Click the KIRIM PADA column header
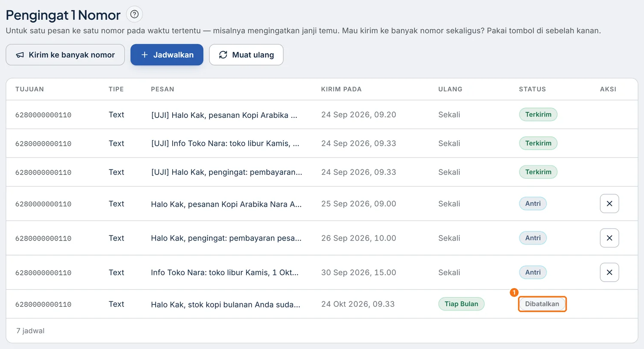 pos(341,89)
